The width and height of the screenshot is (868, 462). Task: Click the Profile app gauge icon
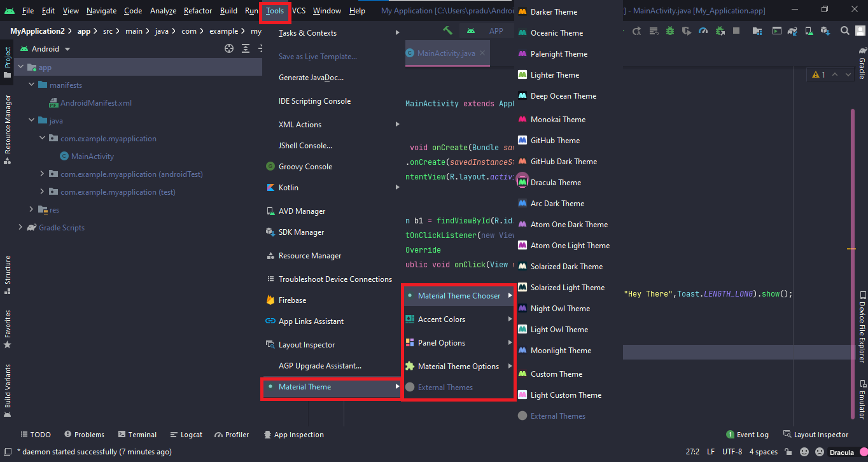coord(703,31)
